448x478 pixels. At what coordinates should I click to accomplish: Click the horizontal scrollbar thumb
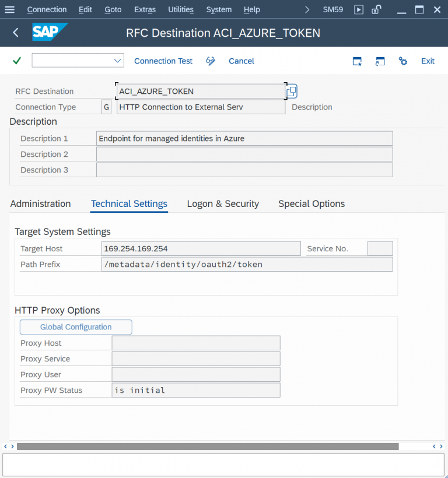click(208, 447)
